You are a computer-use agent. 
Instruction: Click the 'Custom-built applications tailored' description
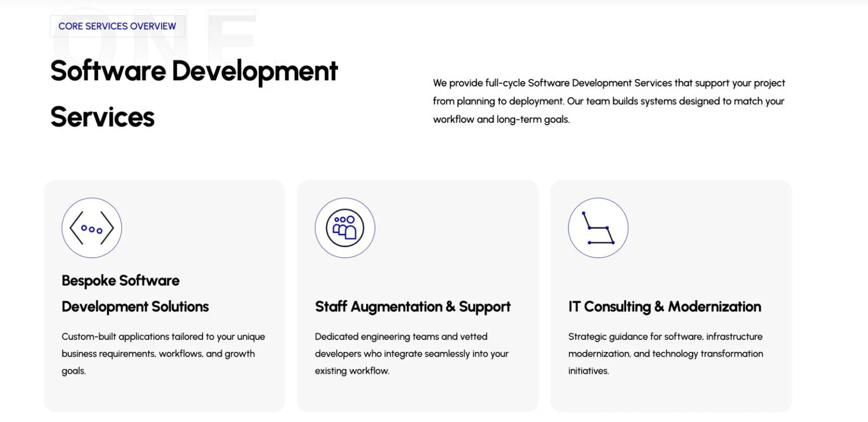coord(163,354)
